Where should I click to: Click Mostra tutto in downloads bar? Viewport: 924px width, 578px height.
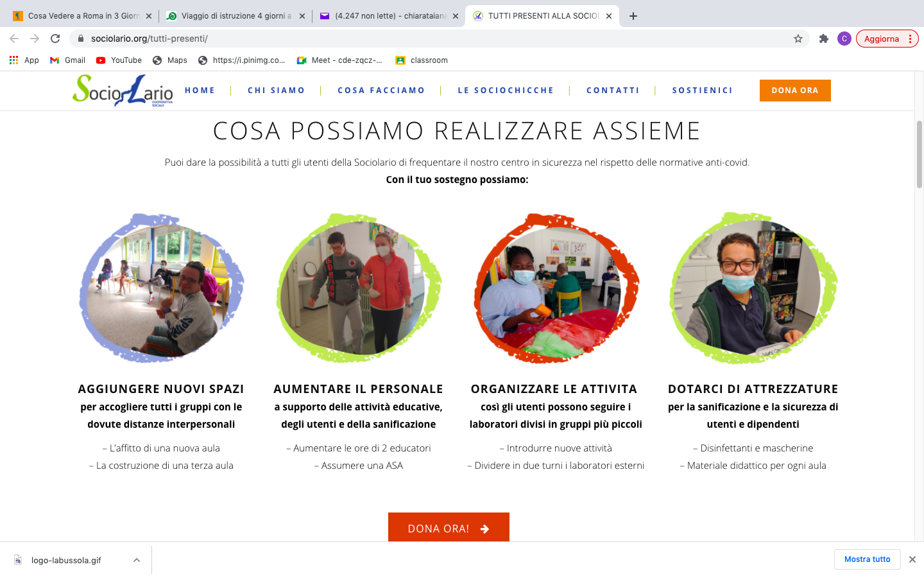(868, 559)
